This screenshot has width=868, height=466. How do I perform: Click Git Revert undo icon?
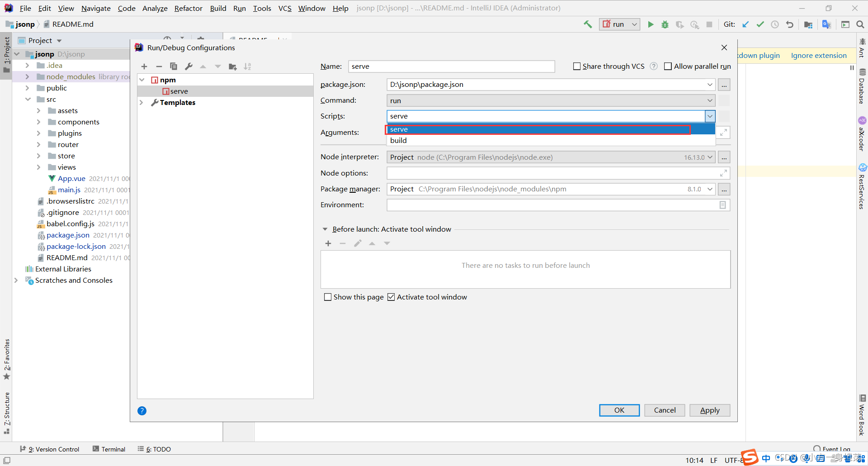[x=790, y=24]
